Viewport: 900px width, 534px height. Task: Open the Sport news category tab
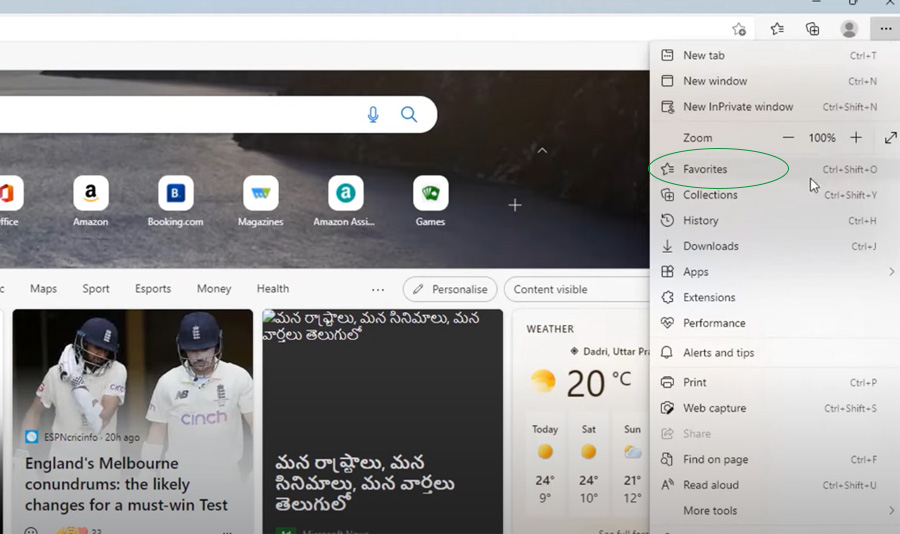pos(96,289)
